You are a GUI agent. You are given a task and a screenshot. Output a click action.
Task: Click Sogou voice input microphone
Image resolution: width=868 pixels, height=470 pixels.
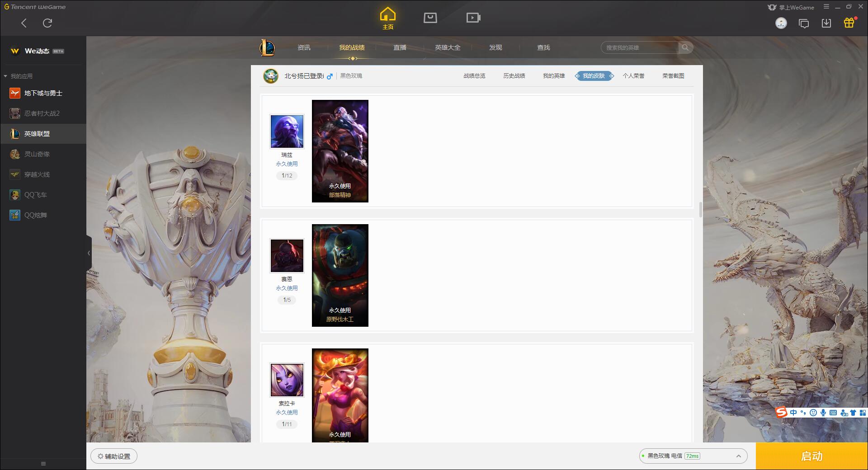click(823, 413)
